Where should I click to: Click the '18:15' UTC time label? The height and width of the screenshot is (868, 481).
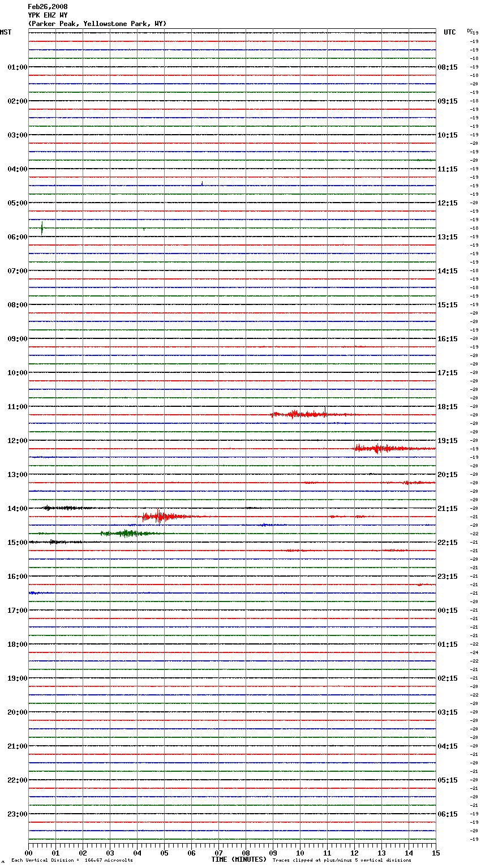click(448, 407)
